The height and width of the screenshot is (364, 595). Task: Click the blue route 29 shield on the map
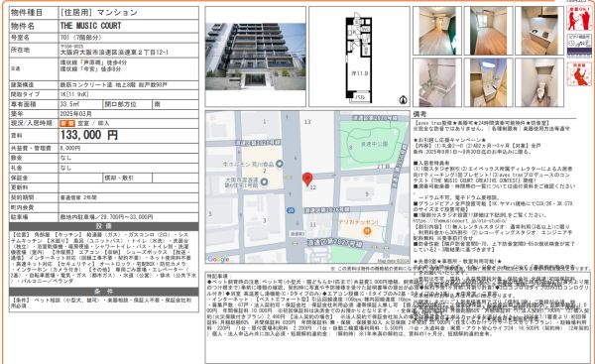pos(291,210)
